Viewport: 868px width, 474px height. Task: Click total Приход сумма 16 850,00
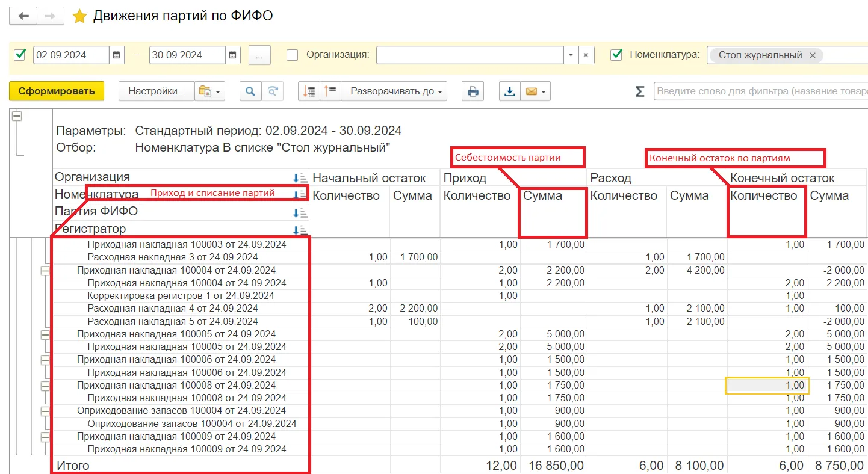tap(556, 466)
